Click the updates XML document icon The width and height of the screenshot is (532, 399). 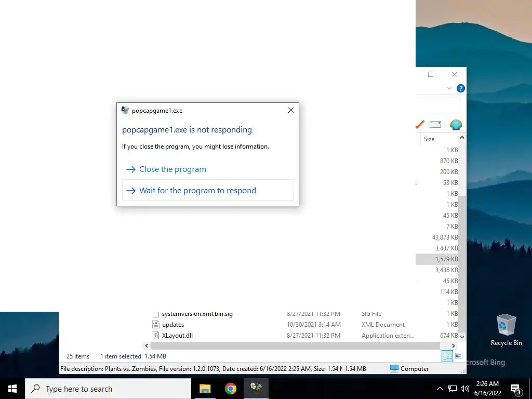point(156,325)
